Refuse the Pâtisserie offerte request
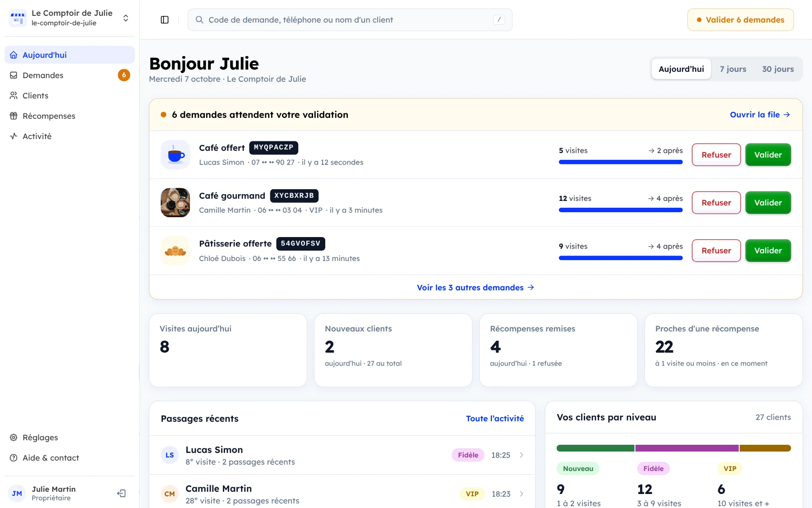The width and height of the screenshot is (812, 508). [x=716, y=251]
